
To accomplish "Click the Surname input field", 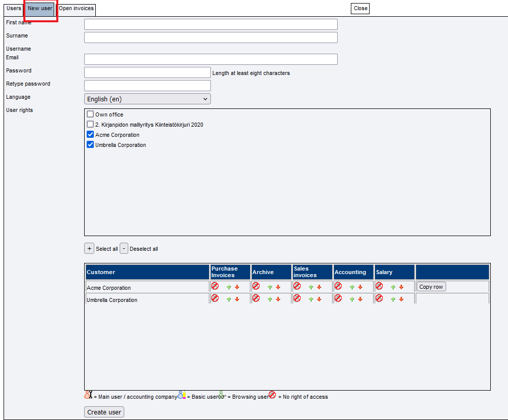I will [211, 37].
